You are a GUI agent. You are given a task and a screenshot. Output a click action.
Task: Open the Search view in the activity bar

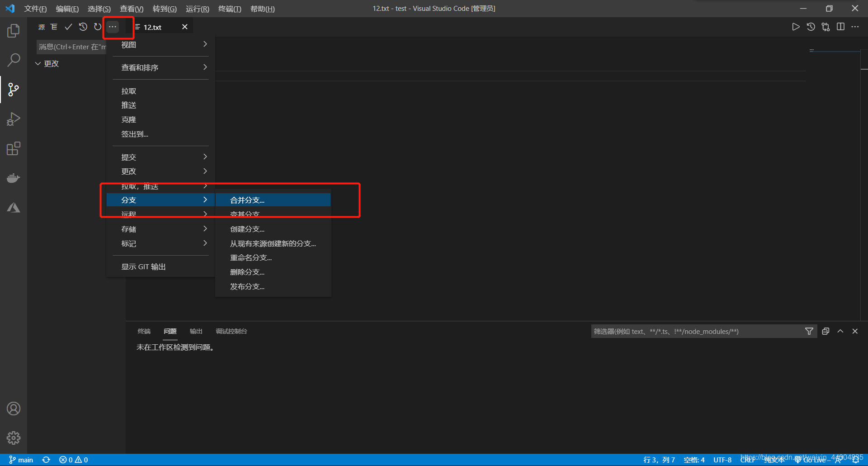(14, 60)
